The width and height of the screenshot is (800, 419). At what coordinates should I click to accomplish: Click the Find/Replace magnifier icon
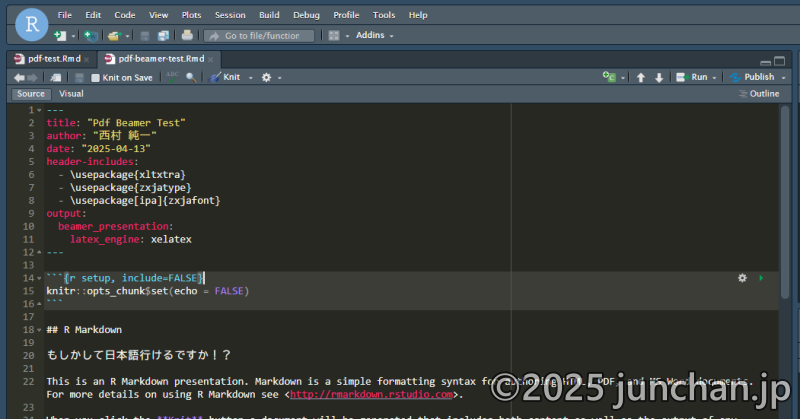(191, 78)
